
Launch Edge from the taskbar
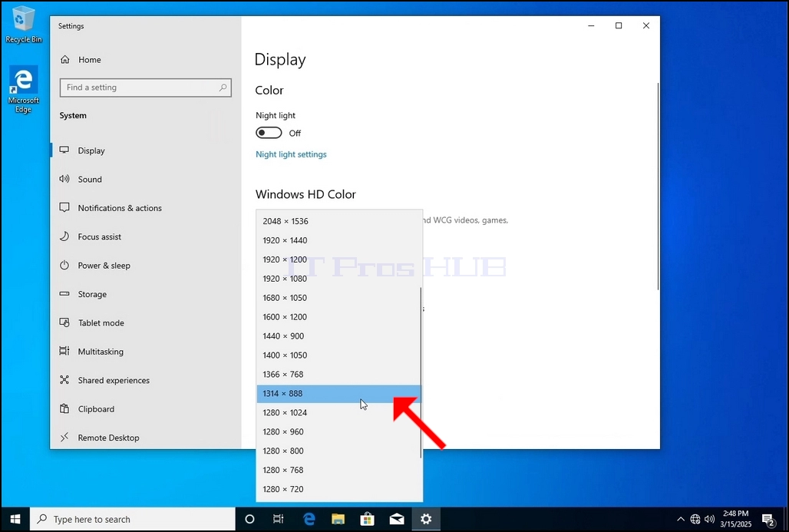(309, 519)
